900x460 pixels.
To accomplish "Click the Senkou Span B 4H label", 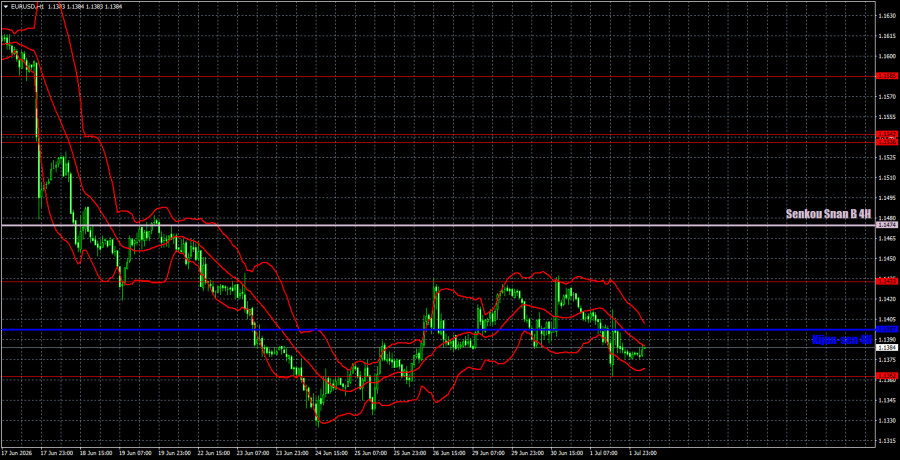I will click(828, 215).
